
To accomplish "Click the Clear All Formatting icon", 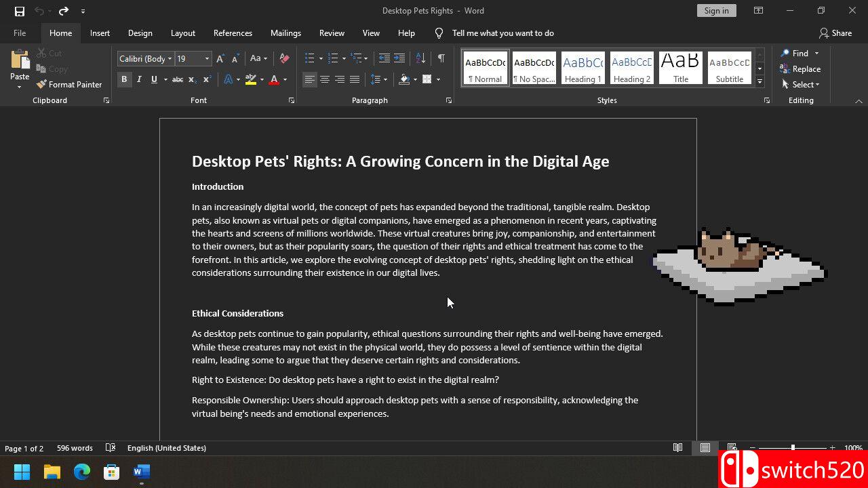I will (284, 59).
